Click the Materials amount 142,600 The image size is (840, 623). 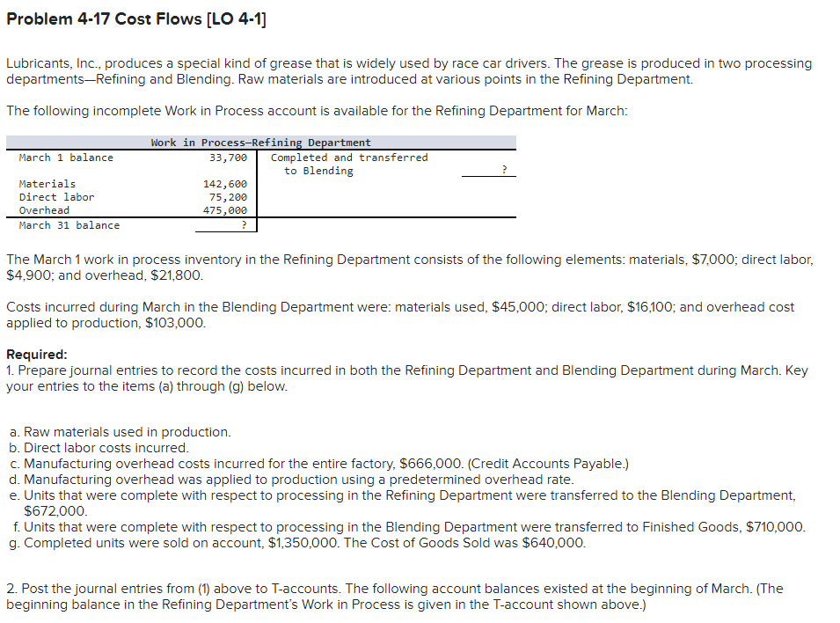pyautogui.click(x=225, y=184)
